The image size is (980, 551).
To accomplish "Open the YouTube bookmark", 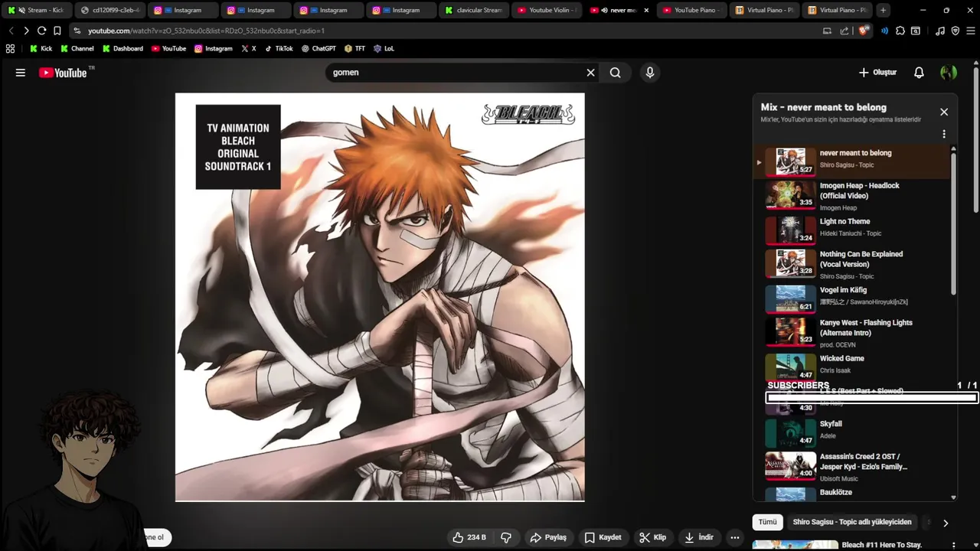I will 168,48.
